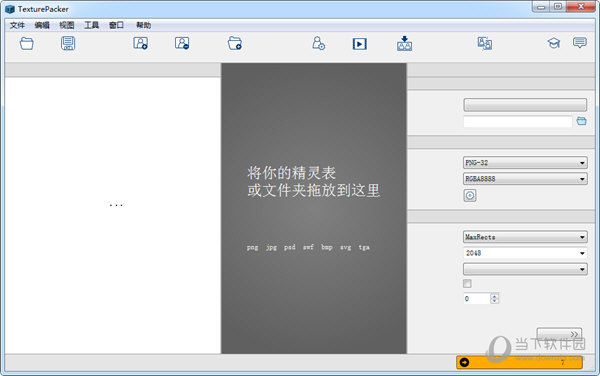The width and height of the screenshot is (600, 376).
Task: Click the round gear button below RGBA8888
Action: click(x=470, y=195)
